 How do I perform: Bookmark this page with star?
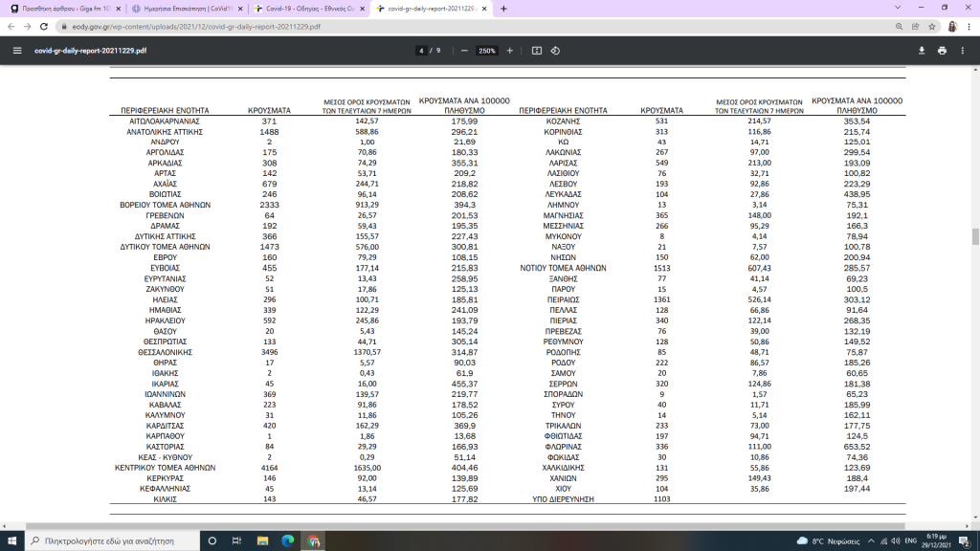point(932,26)
